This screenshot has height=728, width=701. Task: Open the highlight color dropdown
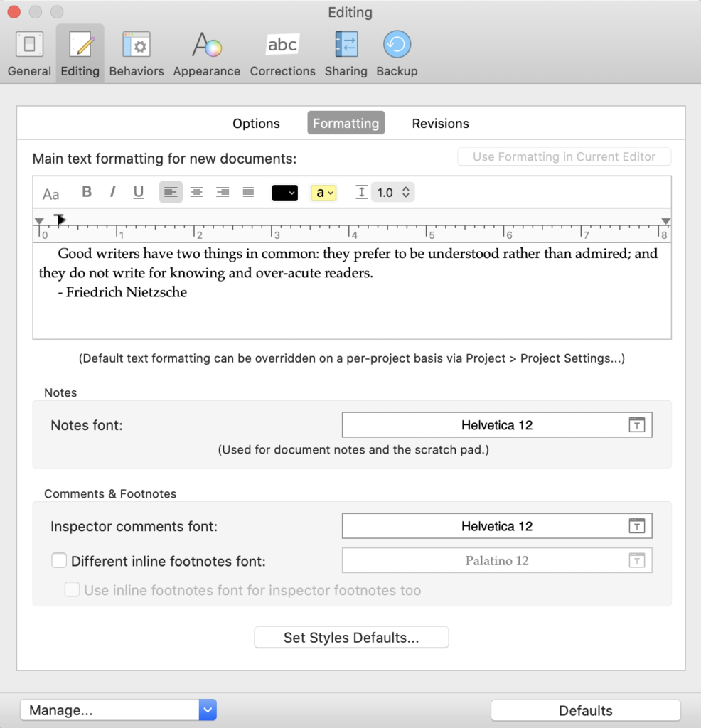[323, 192]
